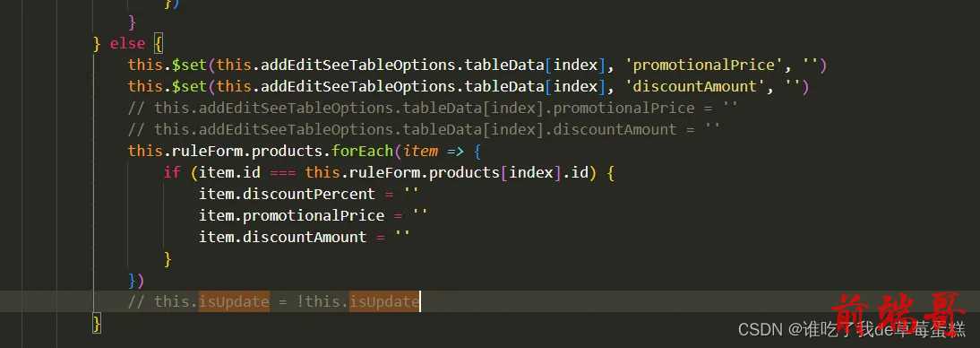Place cursor on opening brace after else
This screenshot has height=348, width=980.
coord(159,44)
